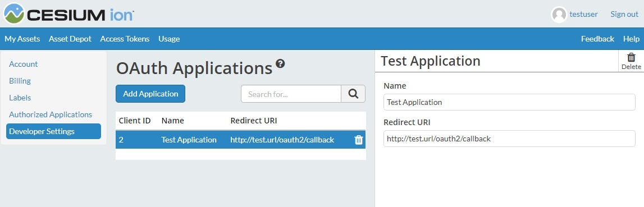Sort by Client ID column header
The image size is (644, 207).
pyautogui.click(x=135, y=121)
